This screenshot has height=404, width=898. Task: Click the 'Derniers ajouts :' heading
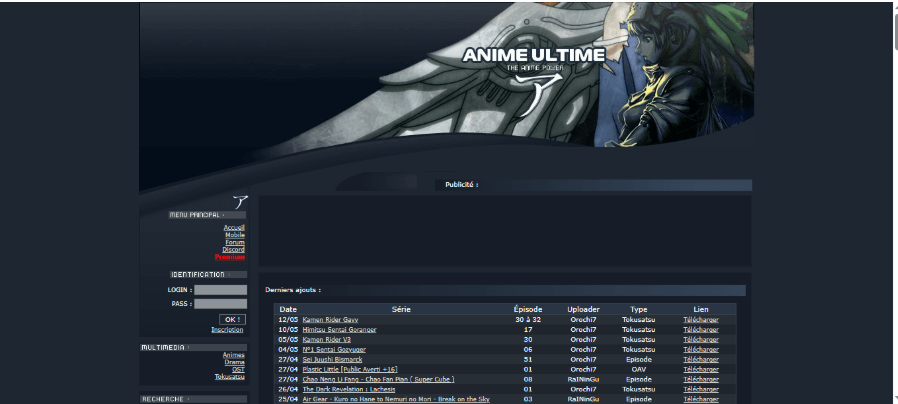pyautogui.click(x=293, y=290)
